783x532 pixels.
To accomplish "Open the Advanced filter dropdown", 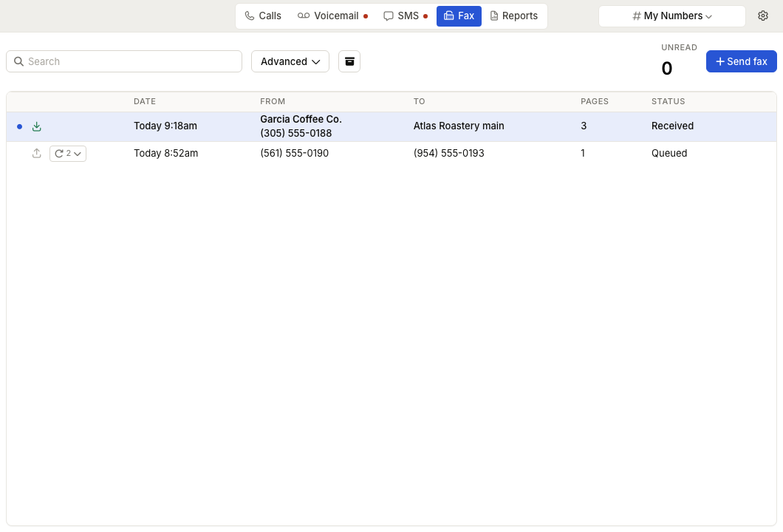I will point(290,61).
